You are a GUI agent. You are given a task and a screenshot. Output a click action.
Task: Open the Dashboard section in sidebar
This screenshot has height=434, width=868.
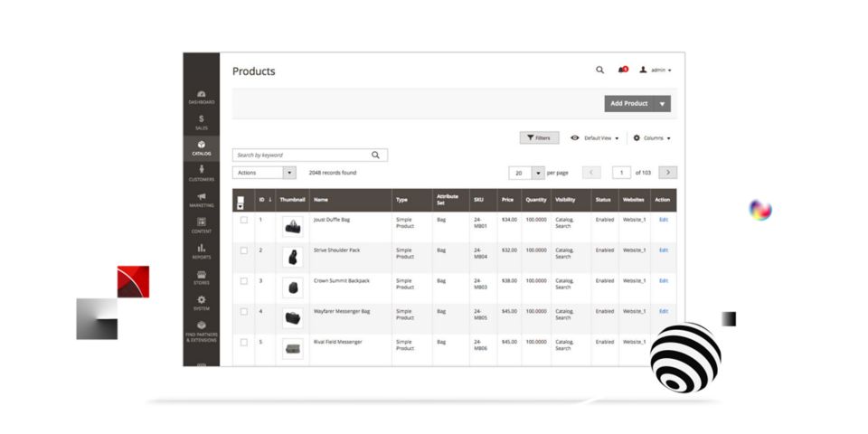[202, 98]
